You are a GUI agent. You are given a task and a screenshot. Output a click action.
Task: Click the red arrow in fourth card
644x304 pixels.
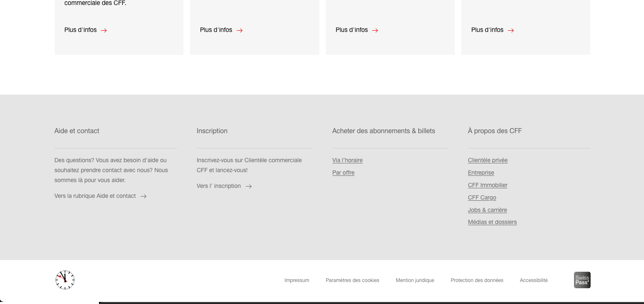click(x=511, y=30)
